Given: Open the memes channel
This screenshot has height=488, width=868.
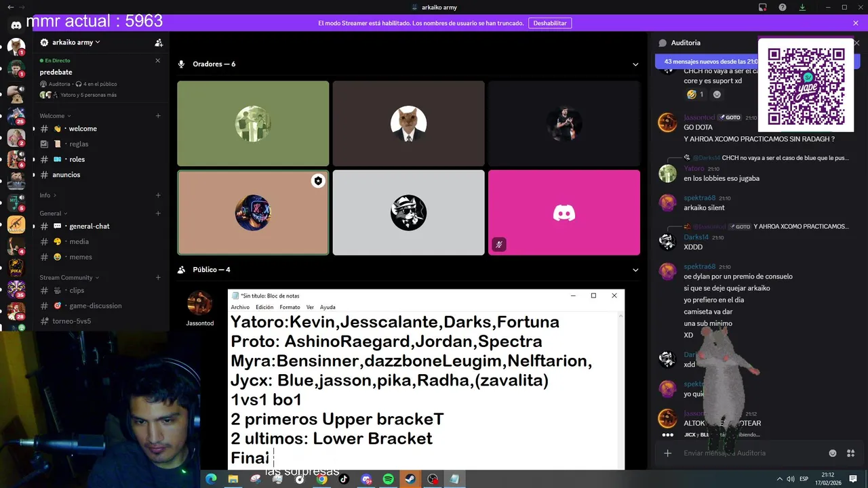Looking at the screenshot, I should tap(100, 257).
